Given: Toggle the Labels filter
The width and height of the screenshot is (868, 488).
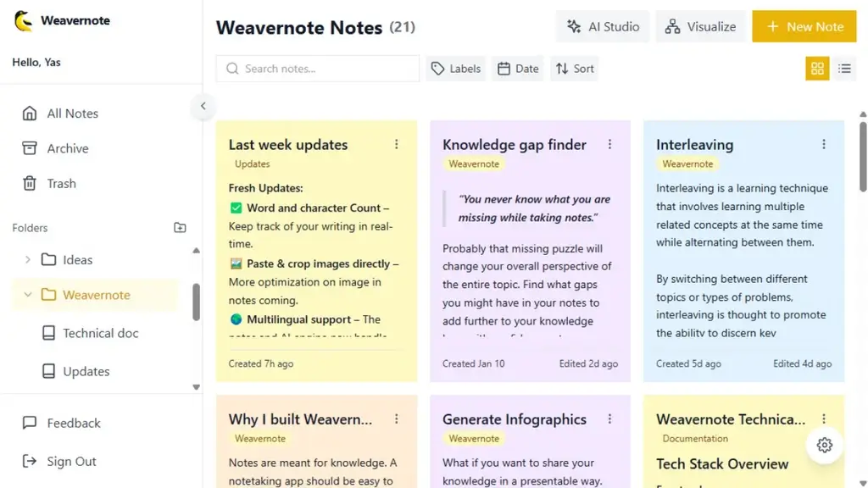Looking at the screenshot, I should point(455,69).
